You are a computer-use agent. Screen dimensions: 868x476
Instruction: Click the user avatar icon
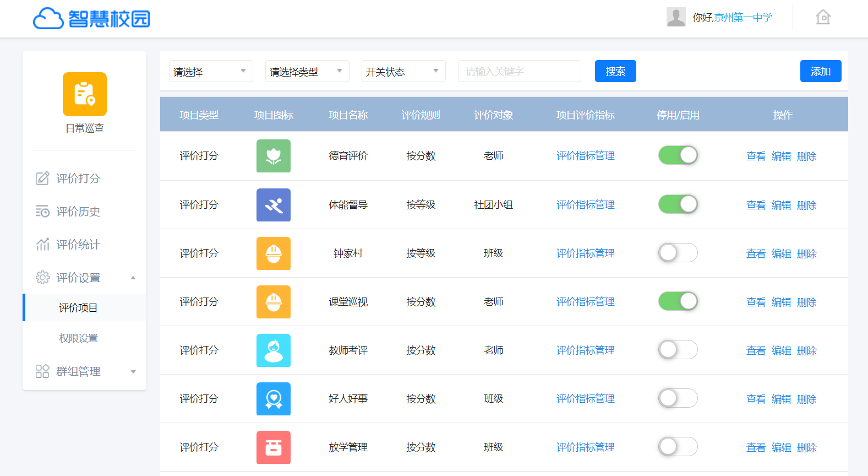pyautogui.click(x=676, y=17)
